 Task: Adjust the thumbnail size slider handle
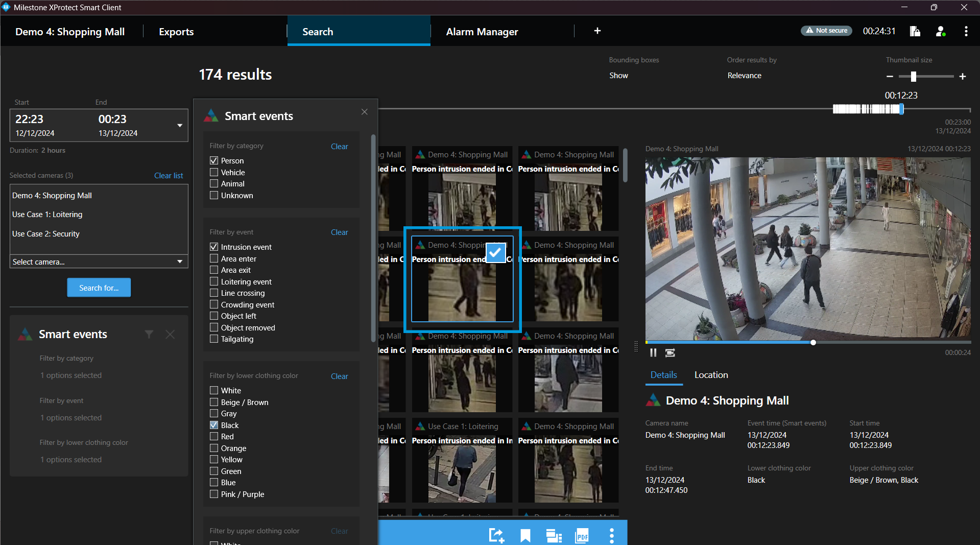click(913, 77)
